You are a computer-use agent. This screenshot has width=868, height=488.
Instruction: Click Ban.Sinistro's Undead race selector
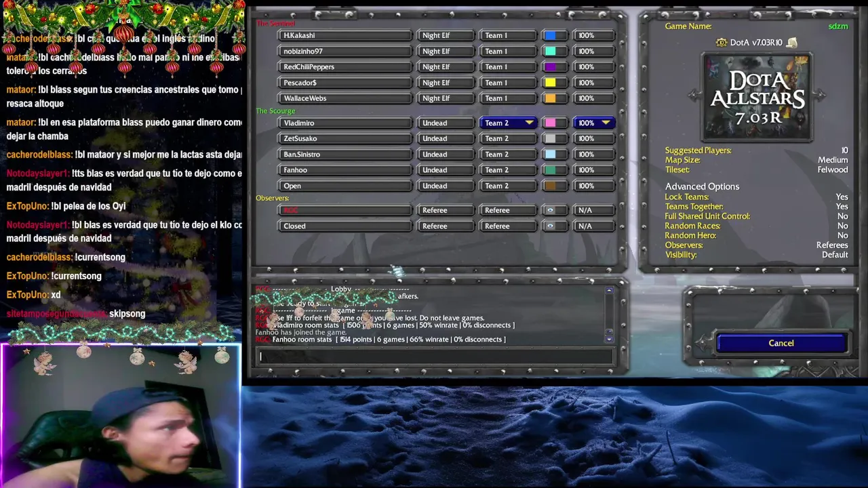point(446,154)
